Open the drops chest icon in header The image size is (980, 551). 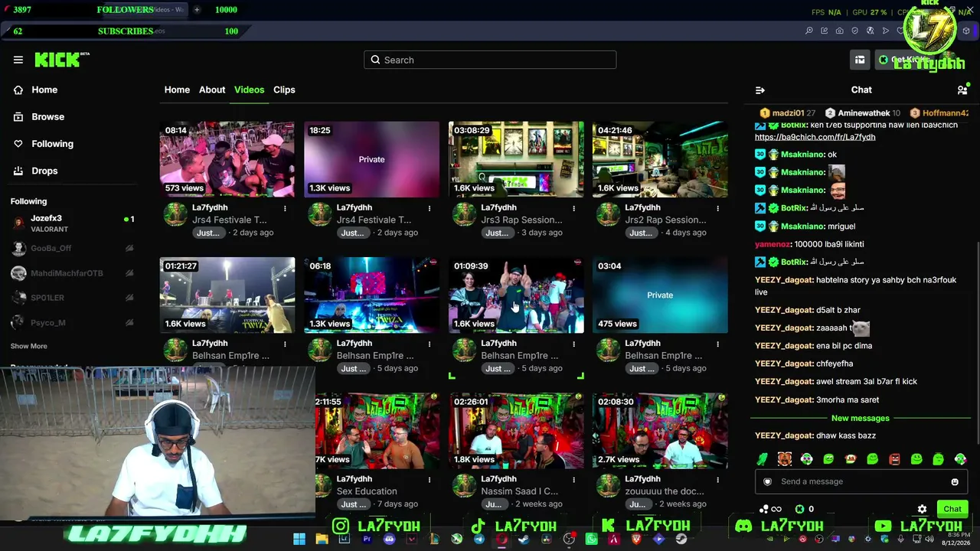(860, 60)
